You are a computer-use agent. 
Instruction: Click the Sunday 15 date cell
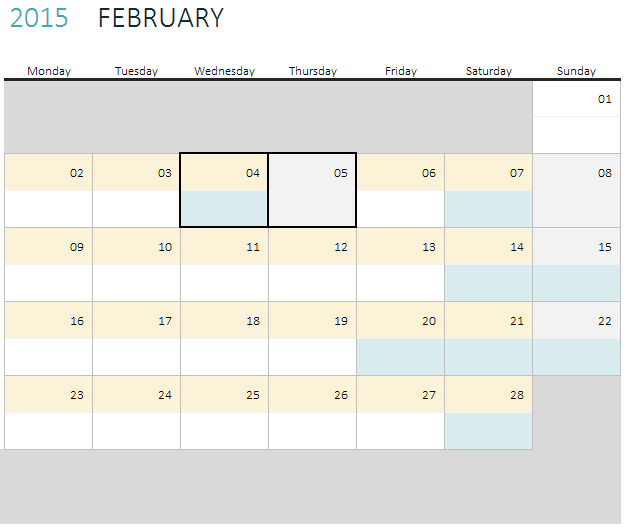click(x=577, y=247)
